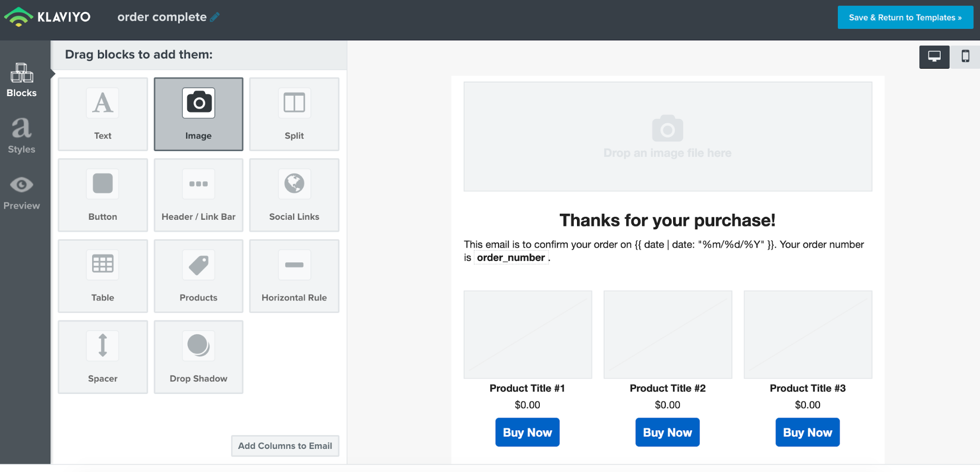Open the Preview sidebar panel
The image size is (980, 472).
22,193
